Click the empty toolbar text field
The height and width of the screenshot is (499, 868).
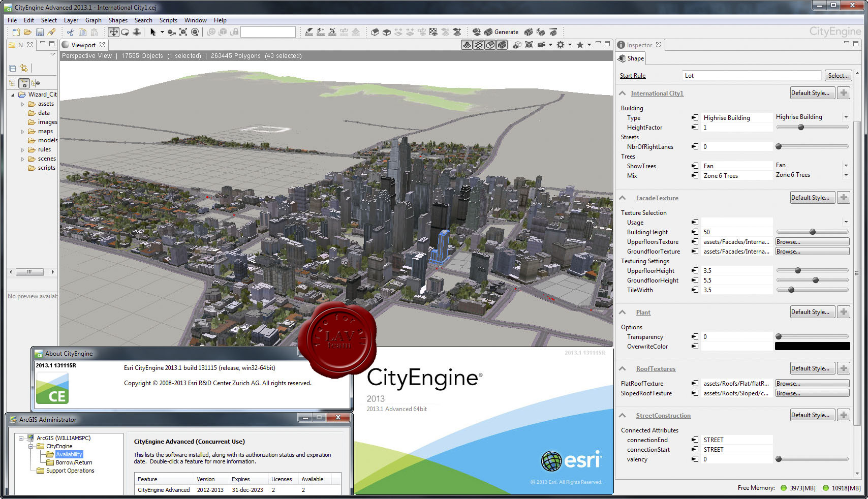click(268, 32)
